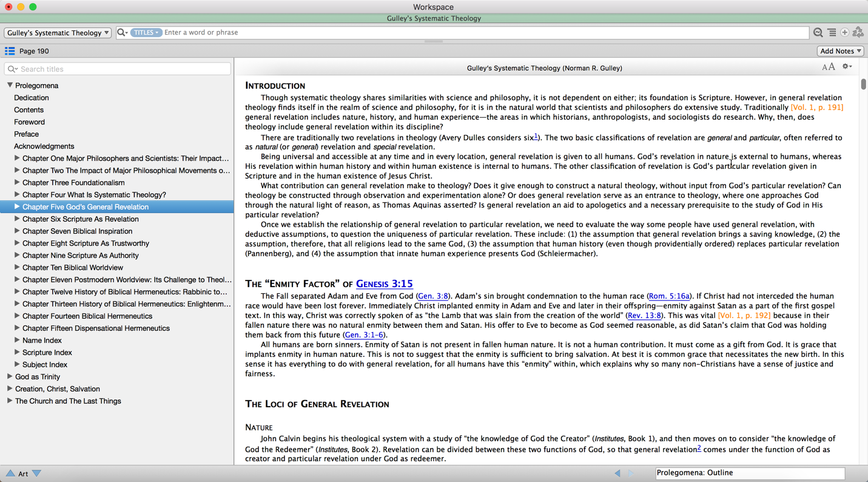Select Chapter Fourteen Biblical Hermeneutics

pyautogui.click(x=87, y=316)
